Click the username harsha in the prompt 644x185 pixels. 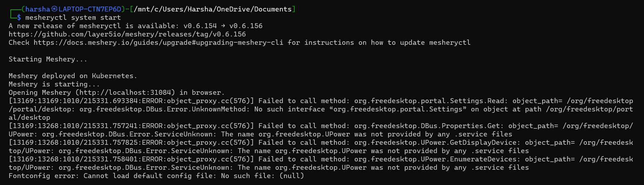pos(38,9)
